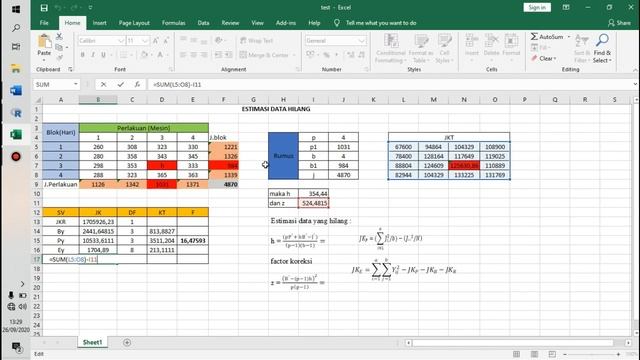This screenshot has height=360, width=640.
Task: Open the Windows Start menu
Action: click(16, 9)
